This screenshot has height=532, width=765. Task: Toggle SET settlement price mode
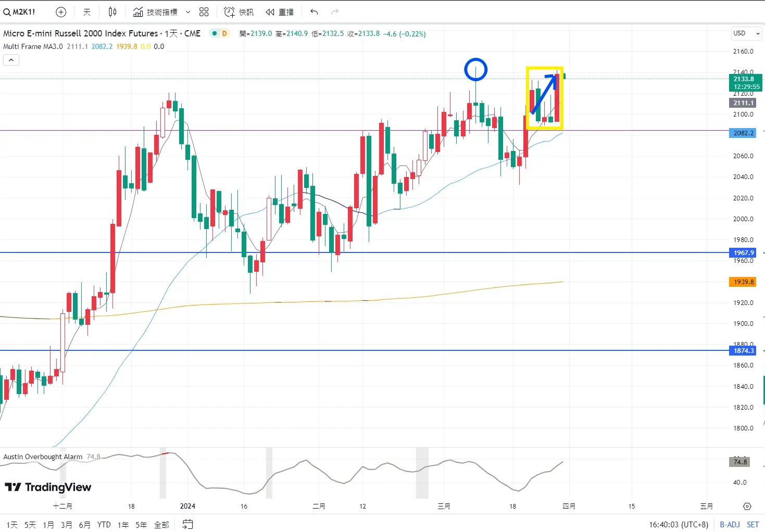click(753, 525)
